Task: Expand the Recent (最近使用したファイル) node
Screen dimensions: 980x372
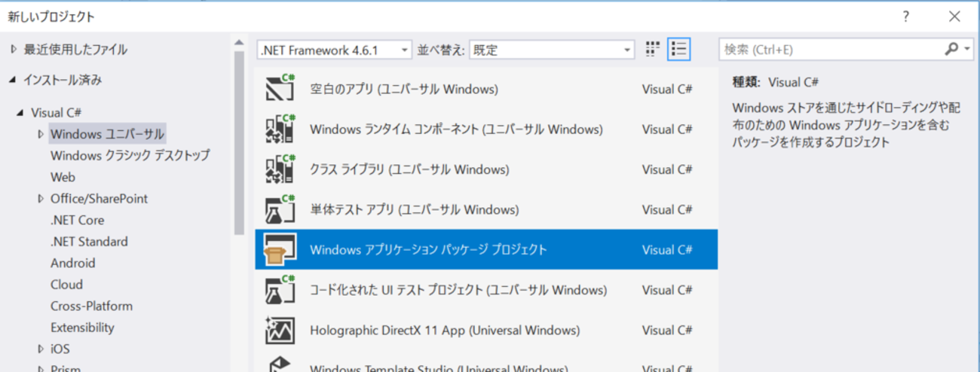Action: point(13,50)
